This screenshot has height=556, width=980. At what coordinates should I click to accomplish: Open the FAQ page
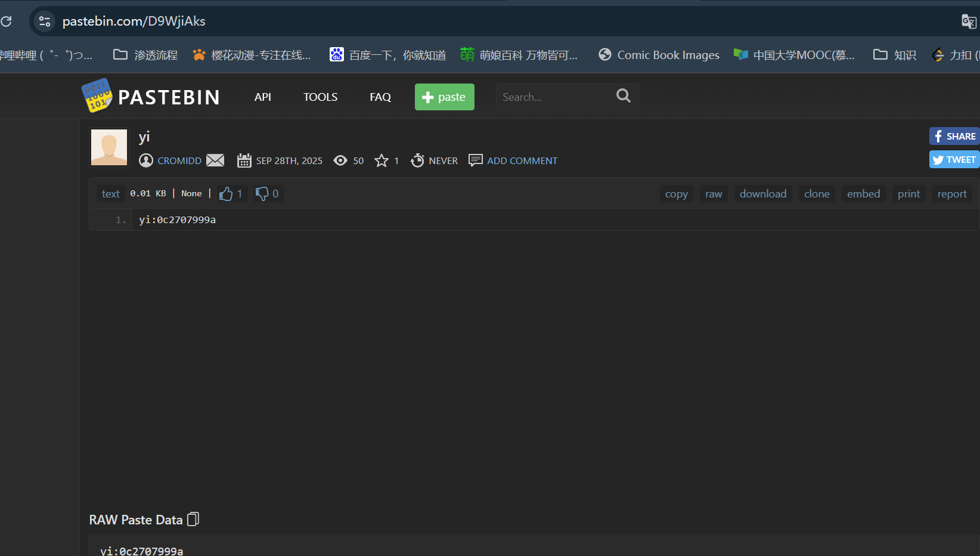coord(380,97)
